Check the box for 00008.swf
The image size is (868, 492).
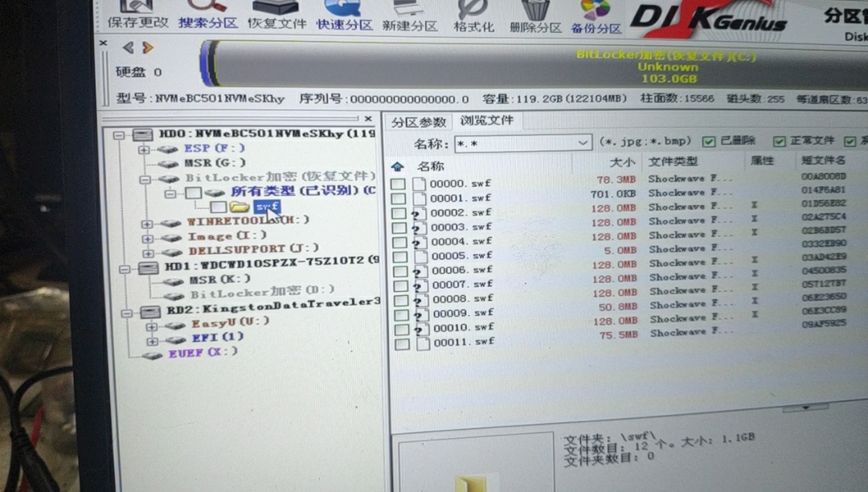pyautogui.click(x=401, y=301)
